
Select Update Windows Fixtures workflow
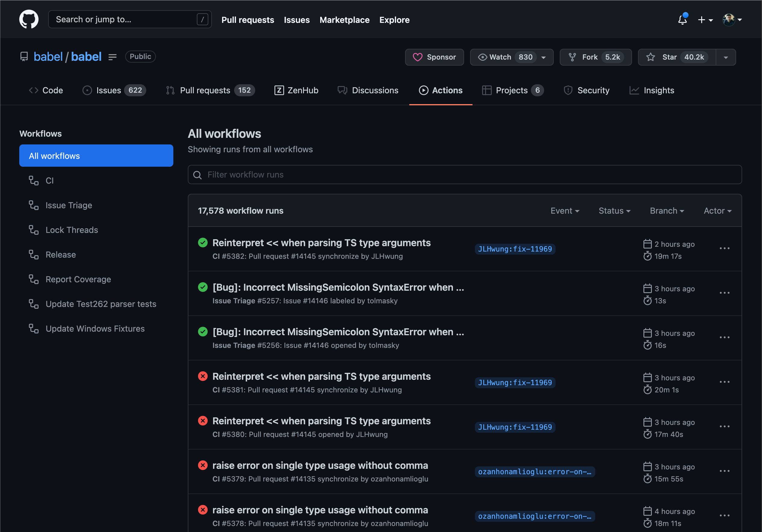[x=96, y=329]
